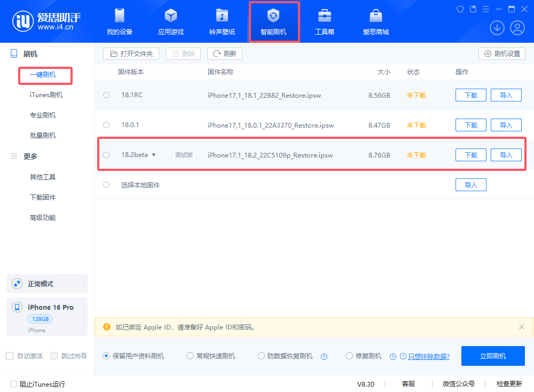This screenshot has height=392, width=534.
Task: Click the skin t-shirt icon in title bar
Action: point(460,9)
